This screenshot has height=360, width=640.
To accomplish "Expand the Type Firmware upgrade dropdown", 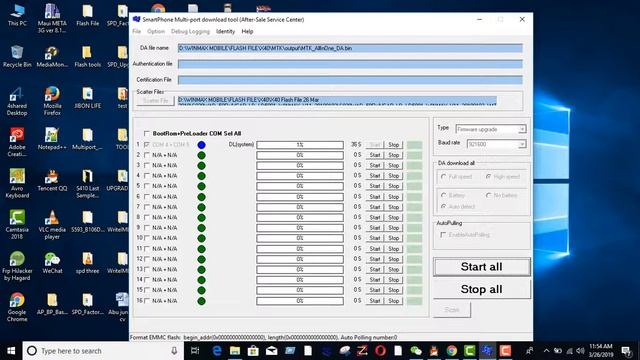I will (x=522, y=129).
